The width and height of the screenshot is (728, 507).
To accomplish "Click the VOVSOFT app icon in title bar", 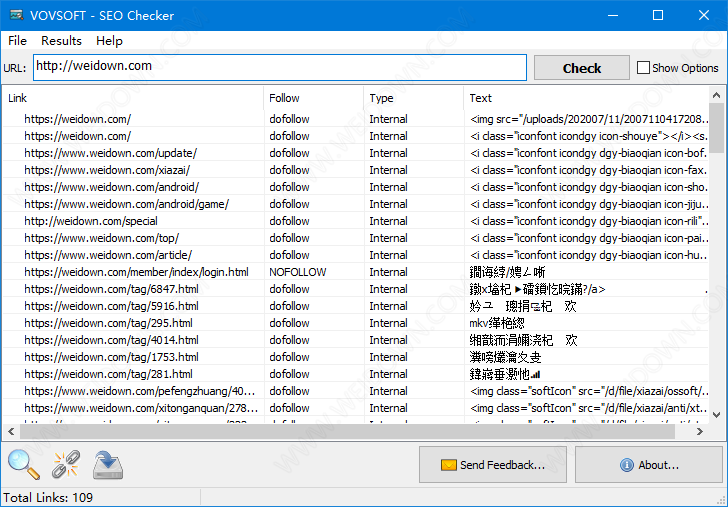I will [x=17, y=15].
